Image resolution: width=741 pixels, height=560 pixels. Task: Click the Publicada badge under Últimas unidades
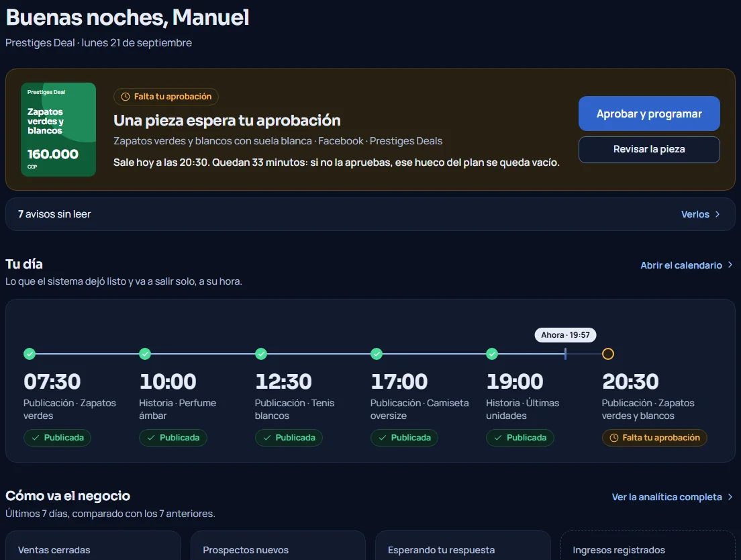coord(520,438)
